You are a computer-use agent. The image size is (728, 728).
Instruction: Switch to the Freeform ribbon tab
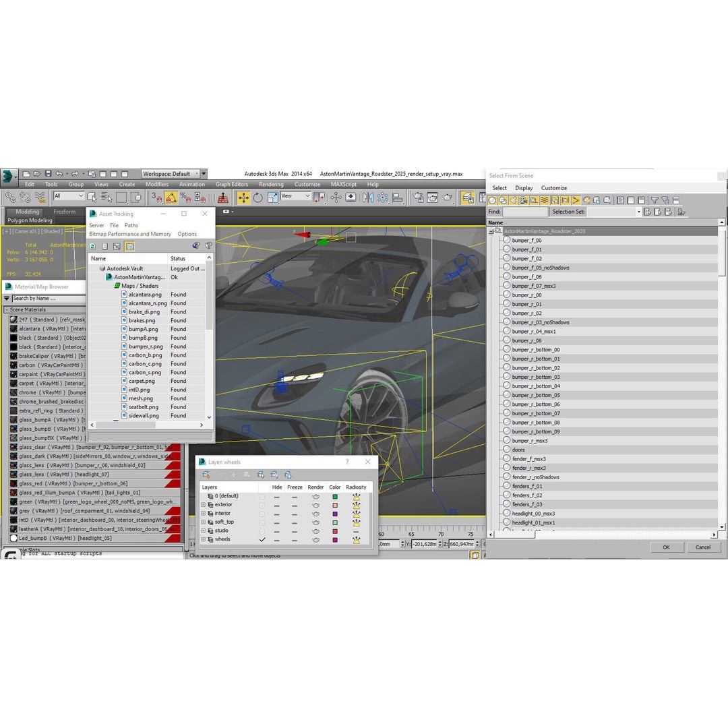coord(64,212)
